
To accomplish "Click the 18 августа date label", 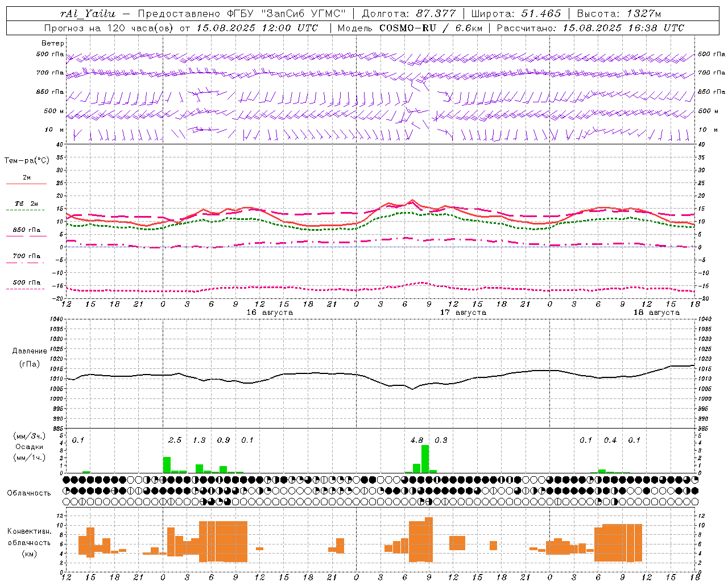I will 656,313.
